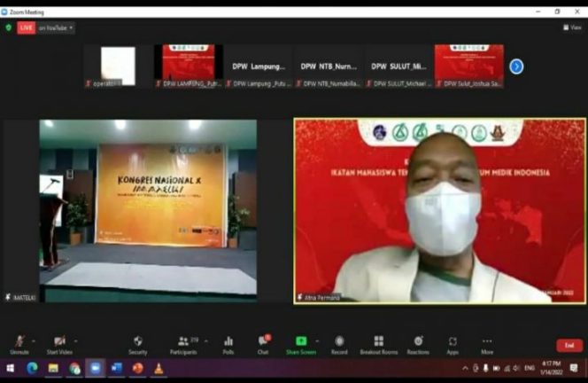Click Start Video camera icon
This screenshot has width=588, height=383.
coord(59,341)
